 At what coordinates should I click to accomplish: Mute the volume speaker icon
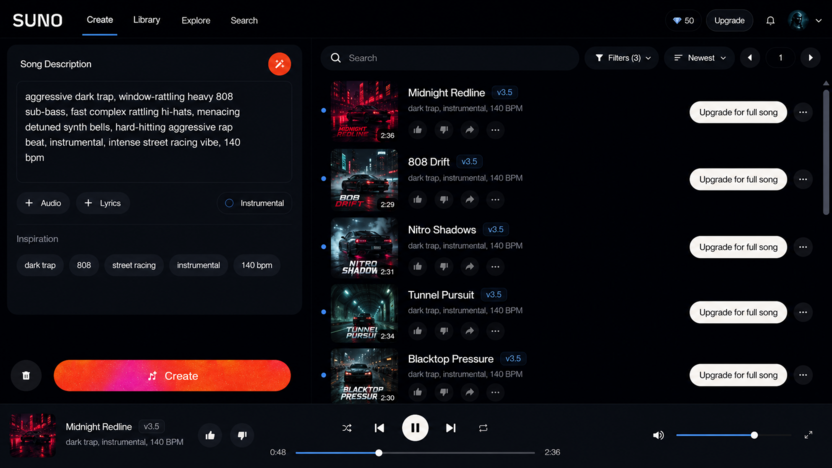pos(658,435)
